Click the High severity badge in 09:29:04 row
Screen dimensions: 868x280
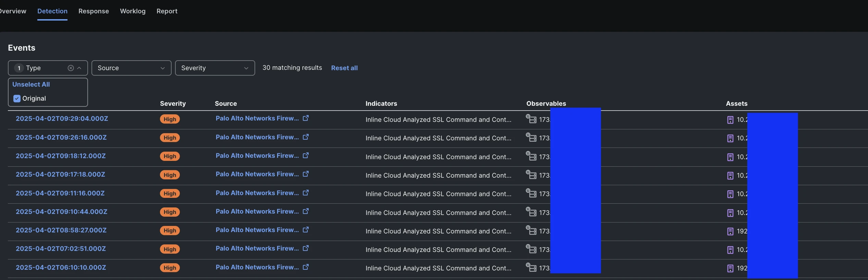click(170, 119)
